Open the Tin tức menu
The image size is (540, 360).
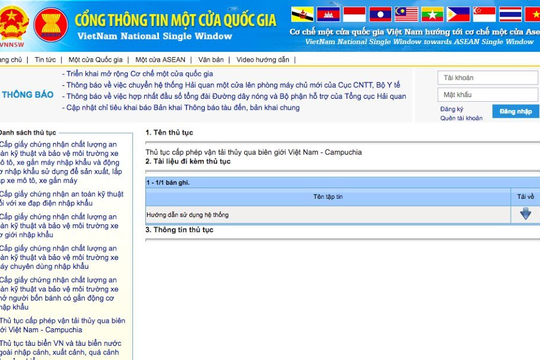click(45, 60)
